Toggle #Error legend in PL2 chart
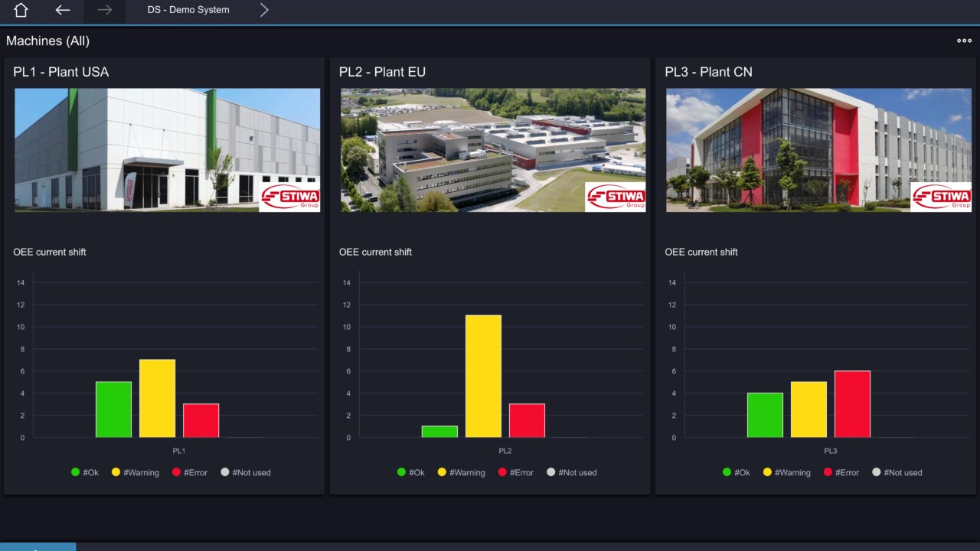 (516, 472)
